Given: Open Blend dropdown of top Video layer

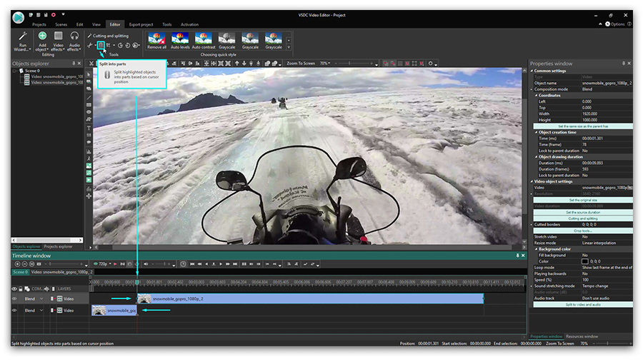Looking at the screenshot, I should pos(41,299).
